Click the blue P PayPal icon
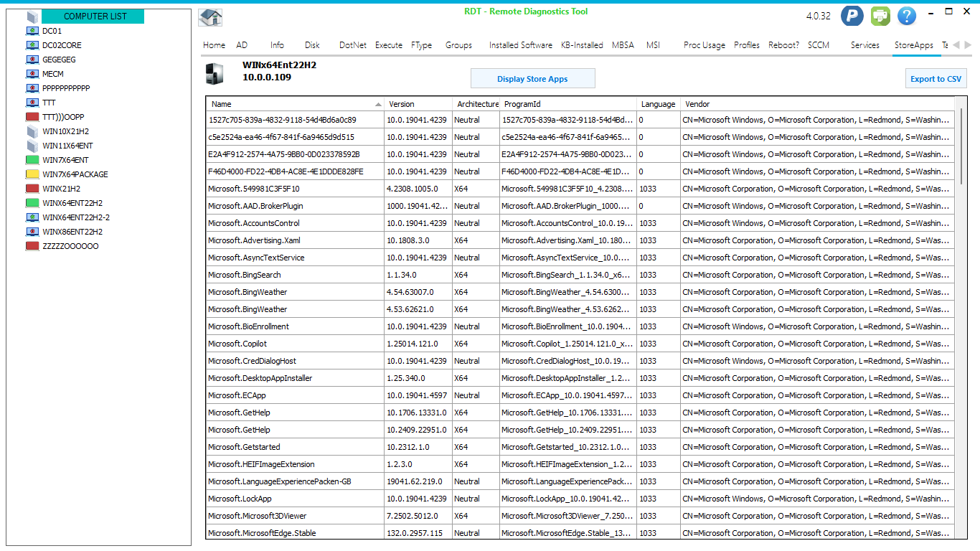980x551 pixels. point(852,16)
